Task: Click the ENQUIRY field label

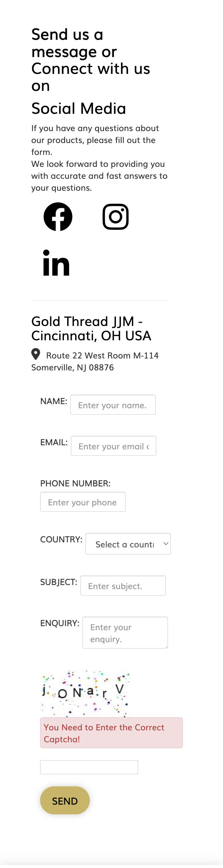Action: (x=59, y=623)
